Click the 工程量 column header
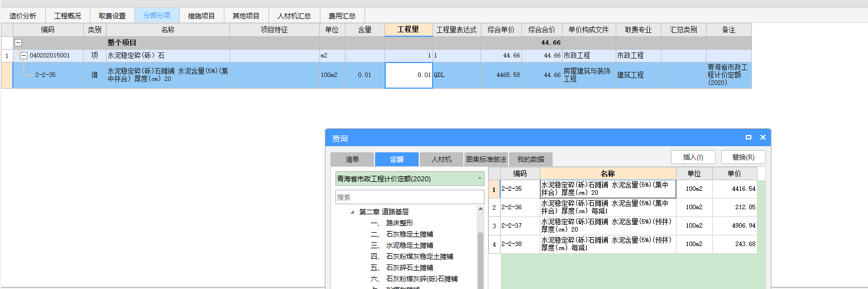Image resolution: width=868 pixels, height=289 pixels. point(409,30)
